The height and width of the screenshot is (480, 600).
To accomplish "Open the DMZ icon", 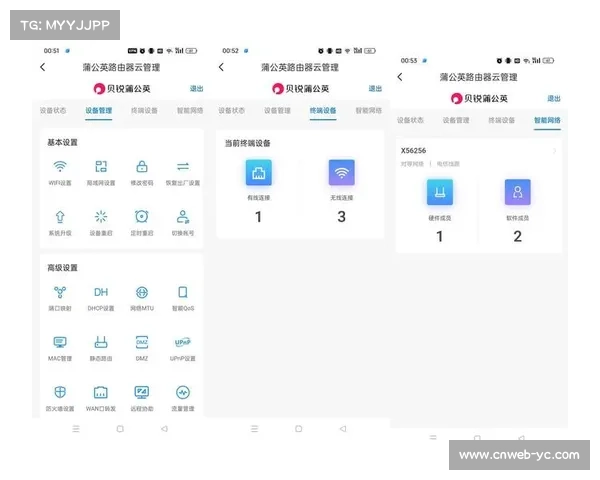I will pyautogui.click(x=142, y=342).
